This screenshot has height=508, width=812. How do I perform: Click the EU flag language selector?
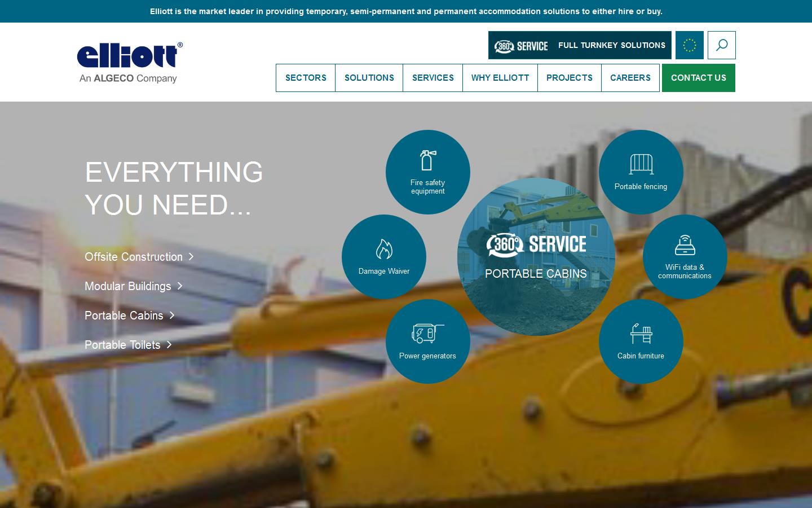[690, 45]
